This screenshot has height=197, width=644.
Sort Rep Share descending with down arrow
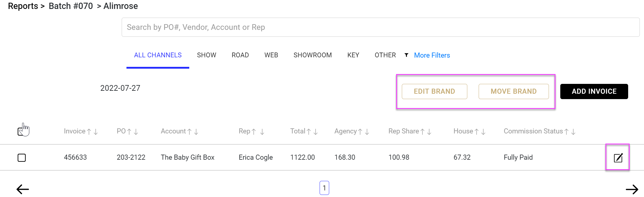point(429,132)
